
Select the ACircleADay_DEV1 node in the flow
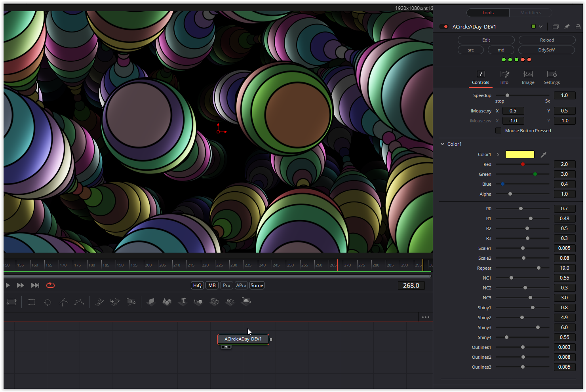(243, 339)
